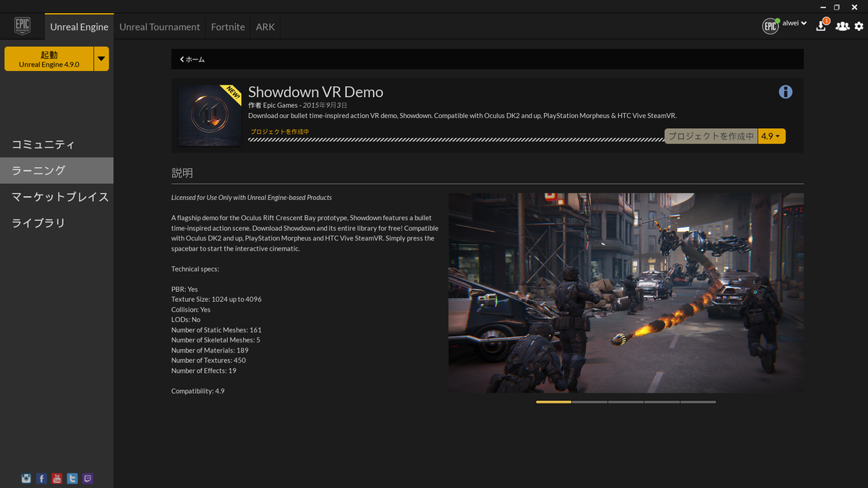Click the Technical specs: heading
The height and width of the screenshot is (488, 868).
pyautogui.click(x=195, y=269)
